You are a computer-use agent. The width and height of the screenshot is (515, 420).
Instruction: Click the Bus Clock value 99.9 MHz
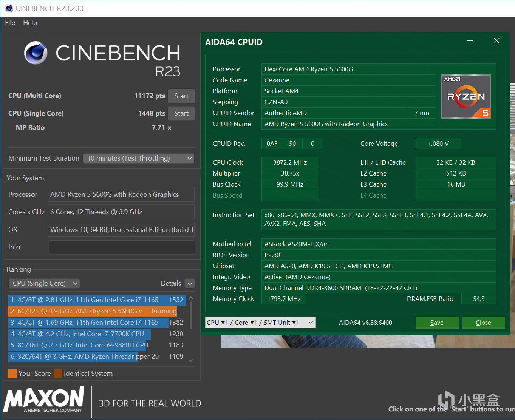click(x=290, y=184)
